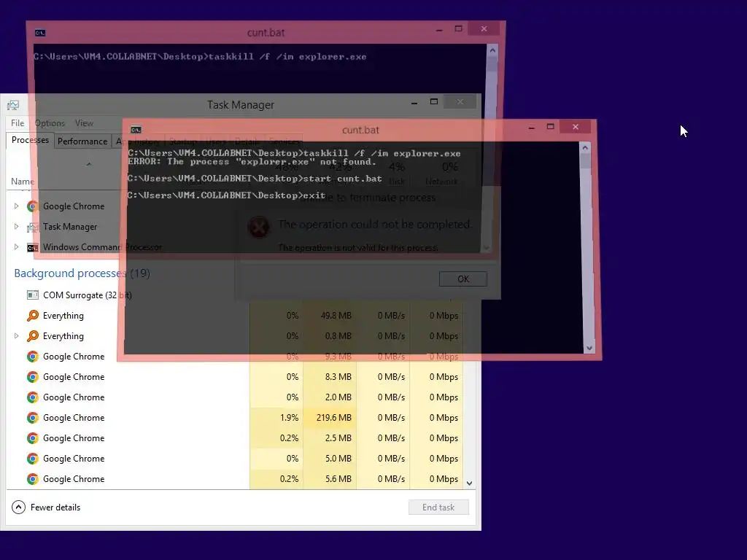This screenshot has height=560, width=747.
Task: Open the File menu in Task Manager
Action: [x=18, y=123]
